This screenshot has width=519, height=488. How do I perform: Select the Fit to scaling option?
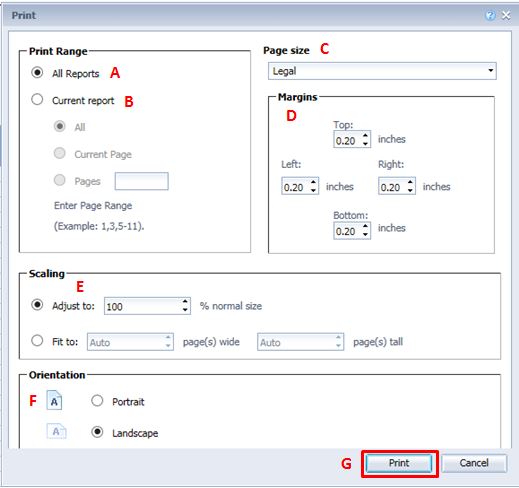[x=37, y=341]
